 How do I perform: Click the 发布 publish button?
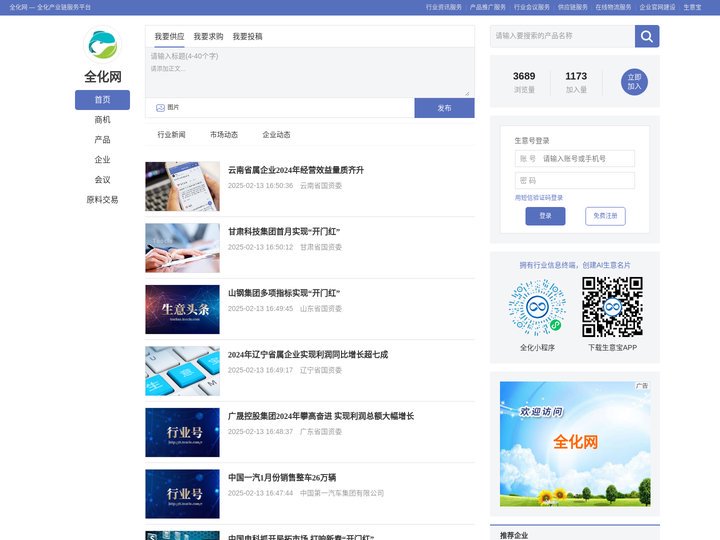(444, 108)
